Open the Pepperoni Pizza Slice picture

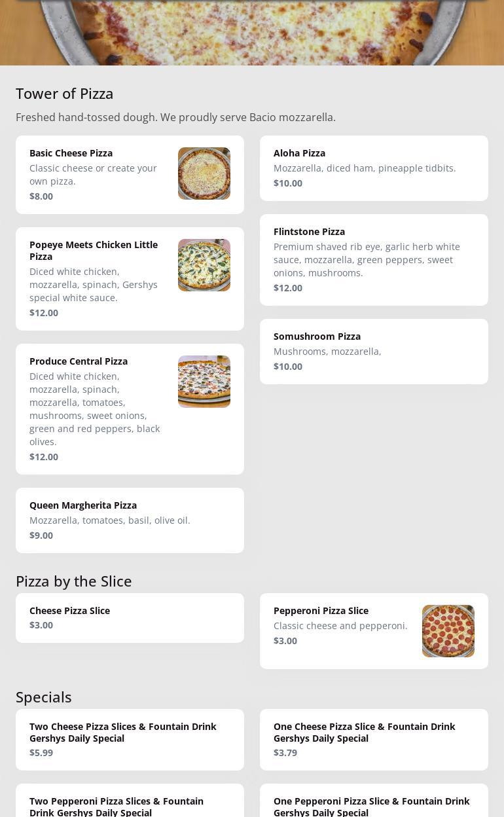[448, 631]
